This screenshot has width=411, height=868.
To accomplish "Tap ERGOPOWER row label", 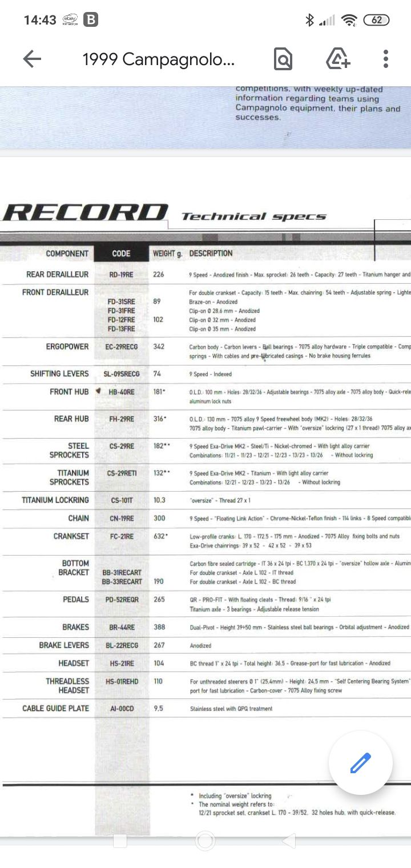I will 67,347.
